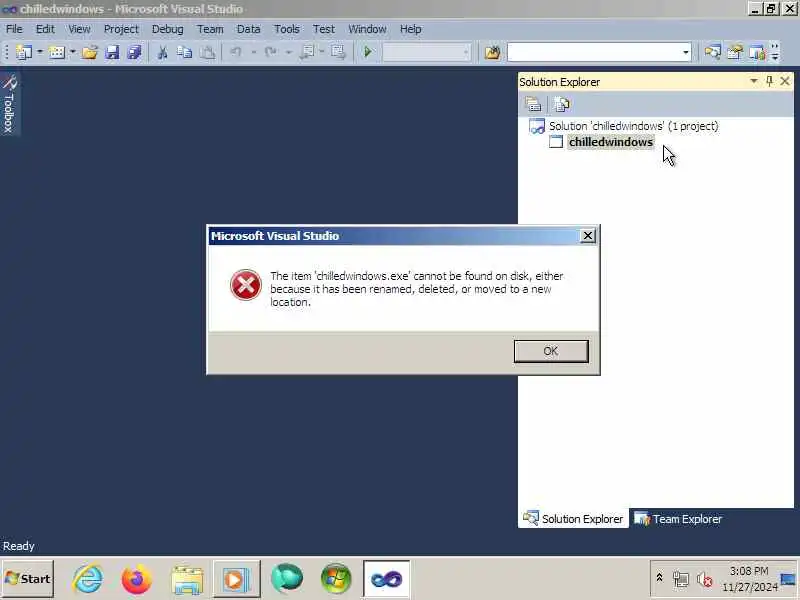The height and width of the screenshot is (600, 800).
Task: Click the Undo arrow icon
Action: pos(236,52)
